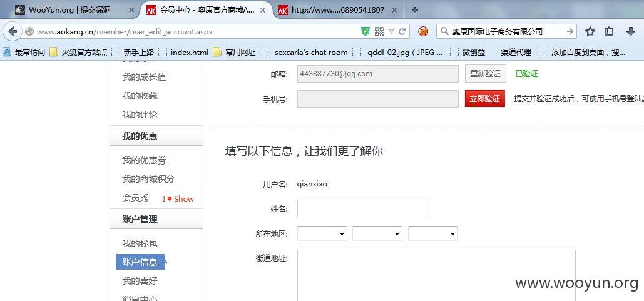Close the third http://www tab
Screen dimensions: 644x301
394,10
